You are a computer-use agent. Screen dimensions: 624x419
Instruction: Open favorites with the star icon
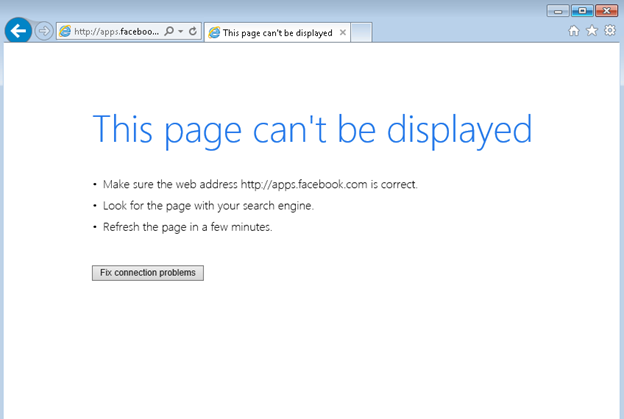click(592, 31)
